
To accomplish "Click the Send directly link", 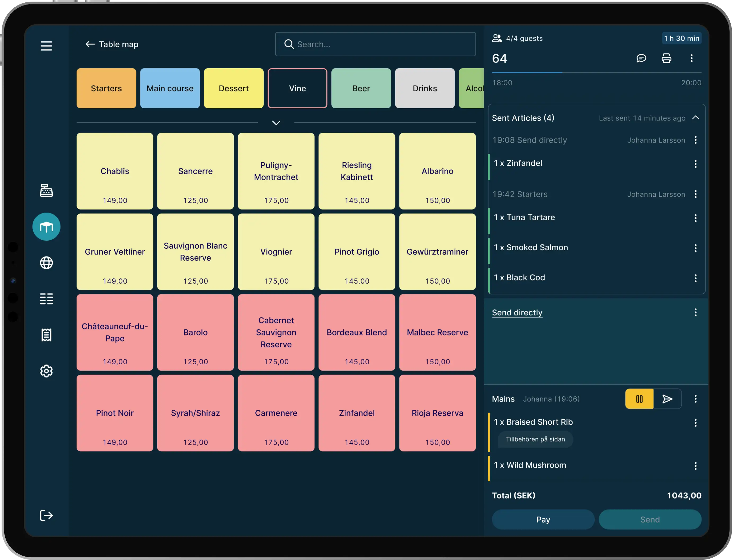I will pyautogui.click(x=517, y=312).
